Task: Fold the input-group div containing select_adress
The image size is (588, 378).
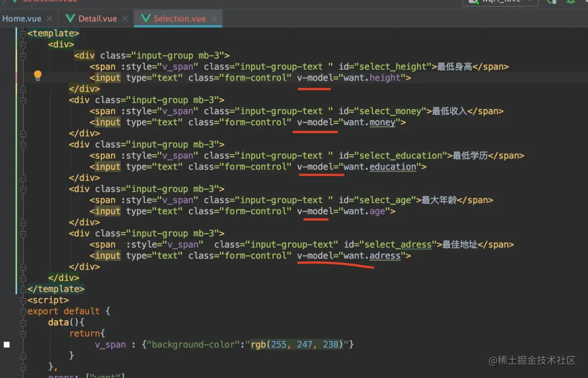Action: point(23,234)
